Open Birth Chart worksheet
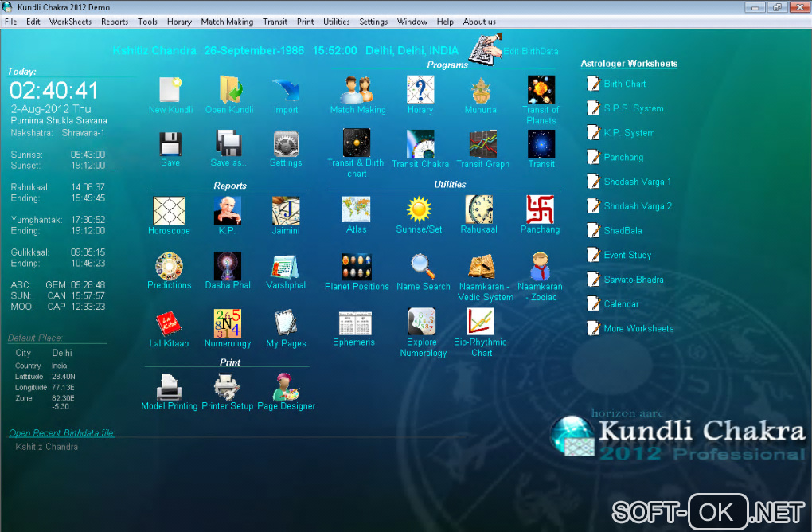The height and width of the screenshot is (532, 812). click(x=625, y=84)
